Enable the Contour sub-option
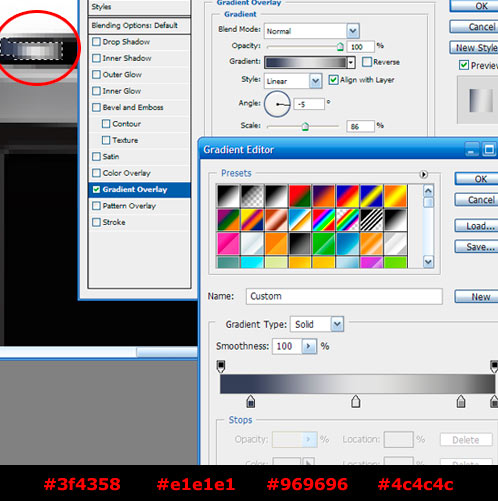Viewport: 498px width, 501px height. click(x=106, y=124)
